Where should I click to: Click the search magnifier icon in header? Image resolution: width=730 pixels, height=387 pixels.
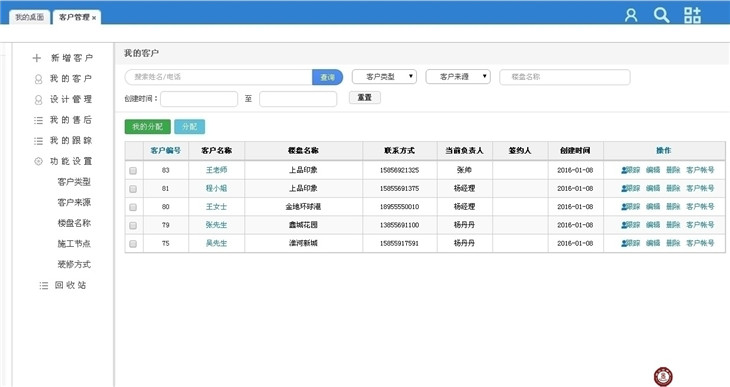coord(661,15)
